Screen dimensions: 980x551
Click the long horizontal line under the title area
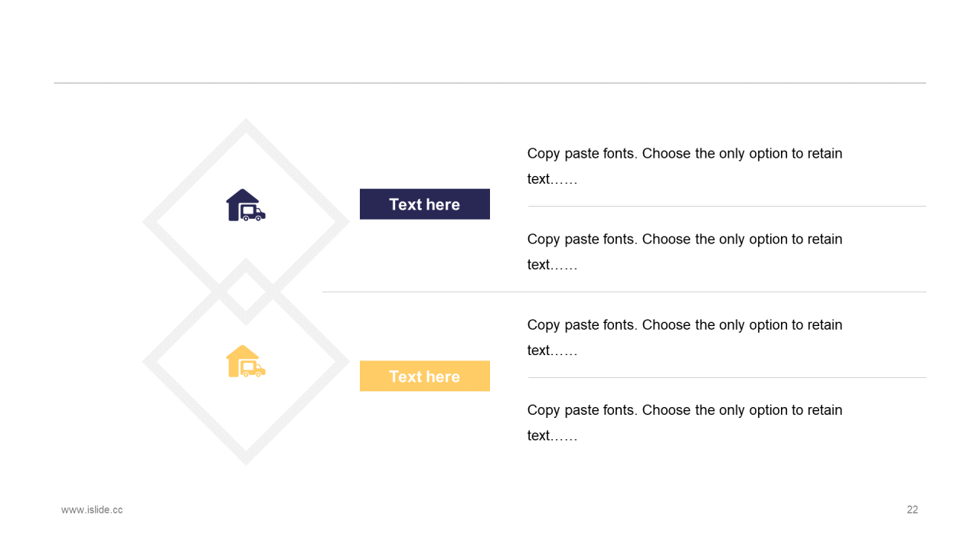point(490,83)
